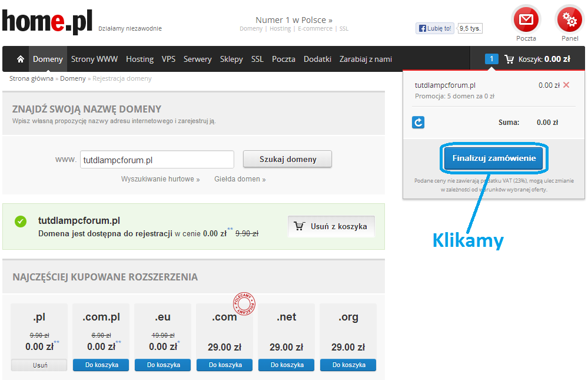Click Szukaj domeny button
588x380 pixels.
click(288, 159)
